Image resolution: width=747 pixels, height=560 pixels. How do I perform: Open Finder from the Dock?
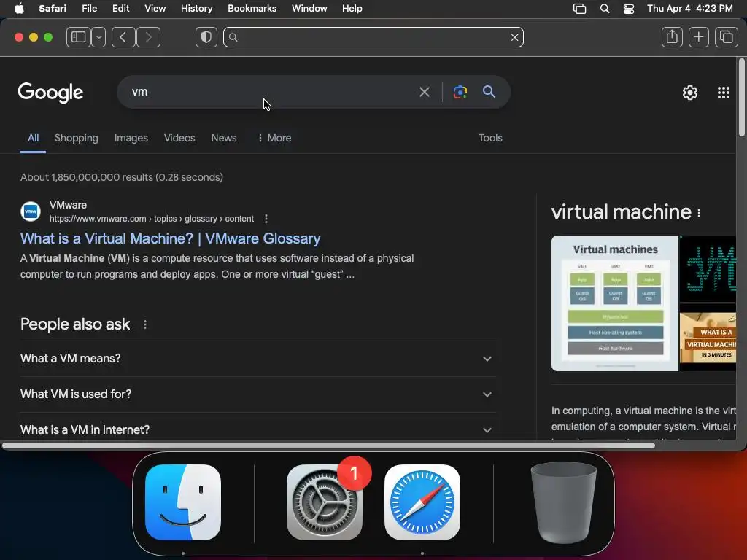point(183,502)
